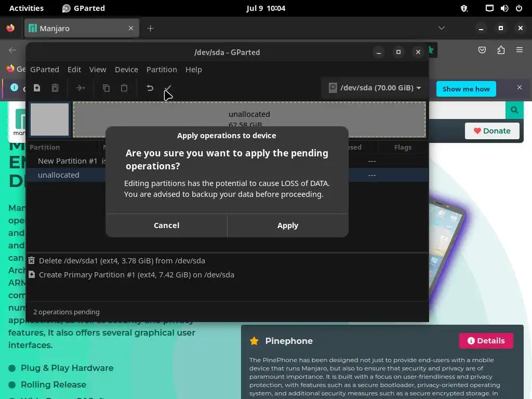532x399 pixels.
Task: Click the disk icon in the device selector
Action: pos(333,88)
